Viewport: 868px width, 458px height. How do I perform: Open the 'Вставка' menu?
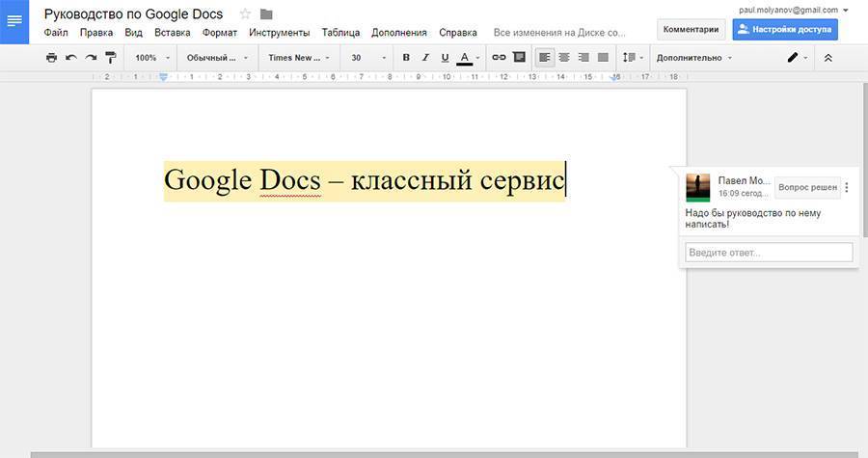(173, 33)
